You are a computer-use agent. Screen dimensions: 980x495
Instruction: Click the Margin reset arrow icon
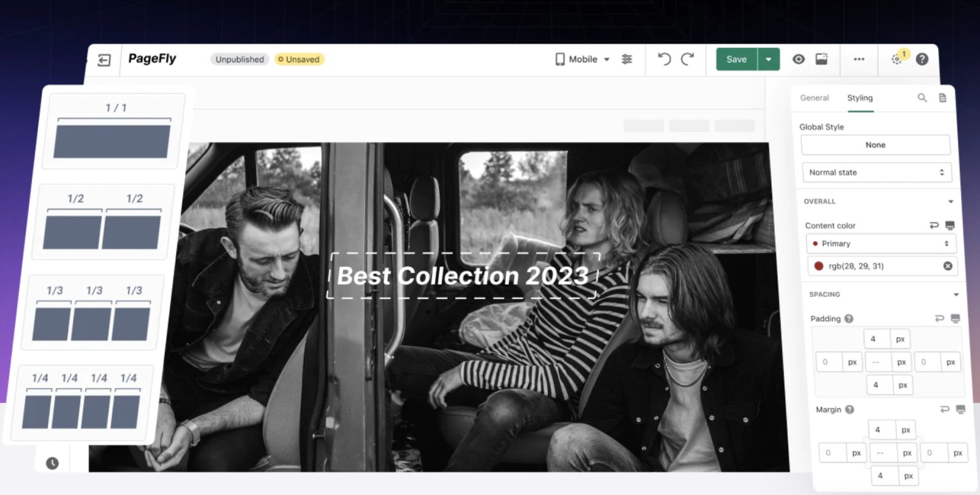pyautogui.click(x=944, y=409)
